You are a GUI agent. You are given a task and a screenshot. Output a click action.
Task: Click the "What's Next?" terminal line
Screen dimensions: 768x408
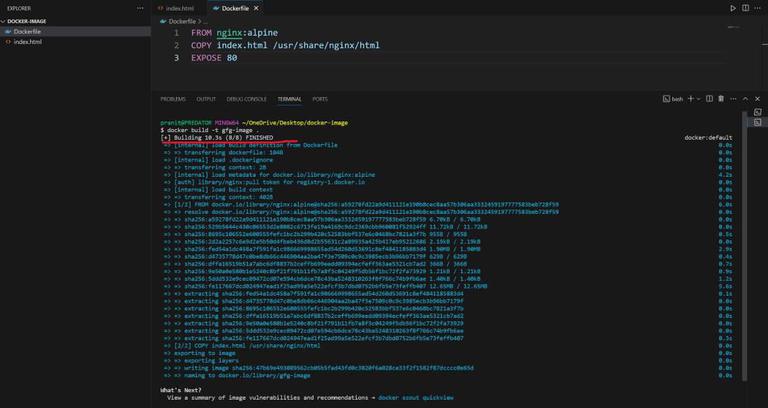tap(181, 390)
